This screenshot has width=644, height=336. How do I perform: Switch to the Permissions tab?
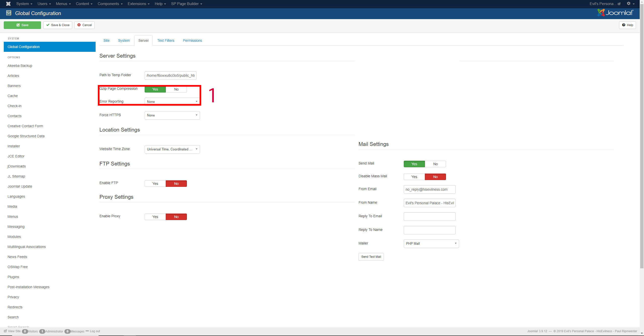[192, 40]
